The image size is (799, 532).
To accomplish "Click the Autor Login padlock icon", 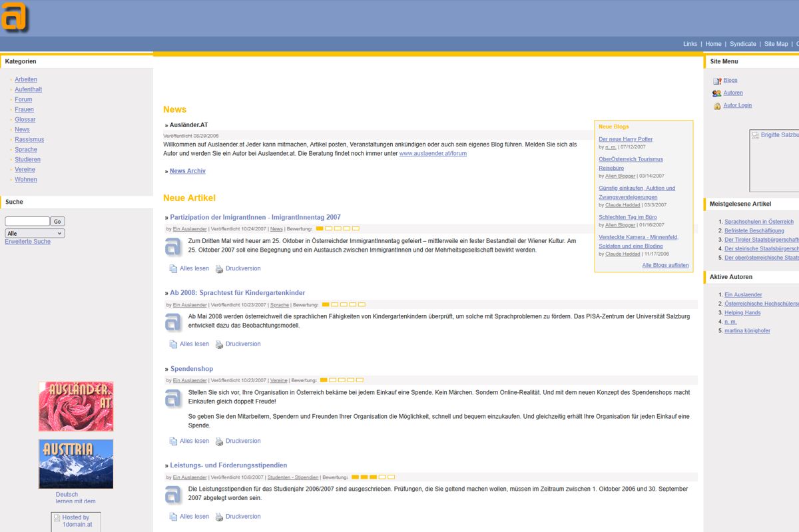I will (x=716, y=106).
